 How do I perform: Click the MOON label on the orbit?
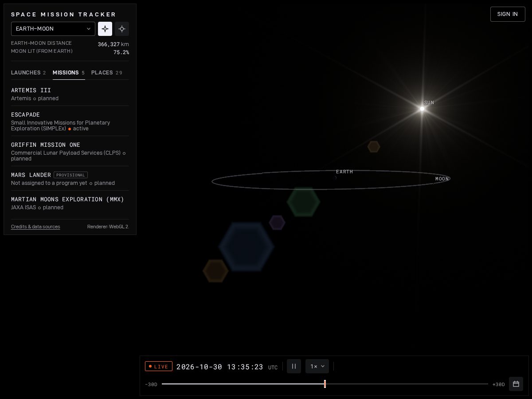442,179
